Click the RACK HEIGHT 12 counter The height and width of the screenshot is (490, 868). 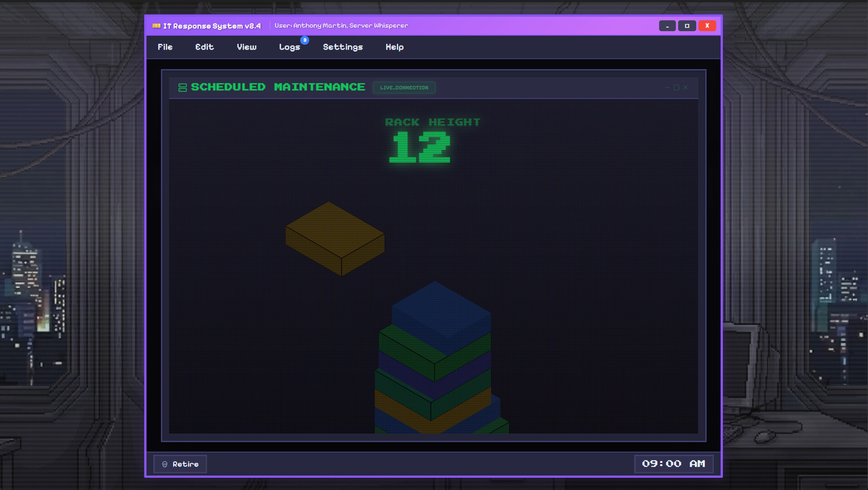point(432,141)
